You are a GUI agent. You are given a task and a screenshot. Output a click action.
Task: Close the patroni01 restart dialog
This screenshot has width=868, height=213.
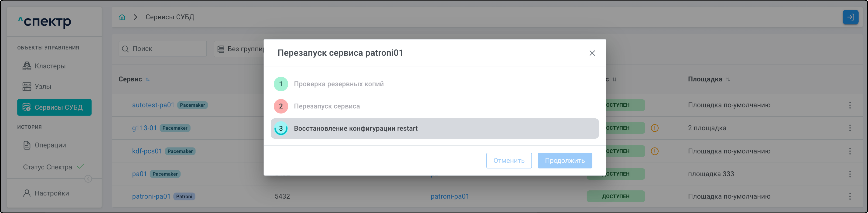click(592, 53)
